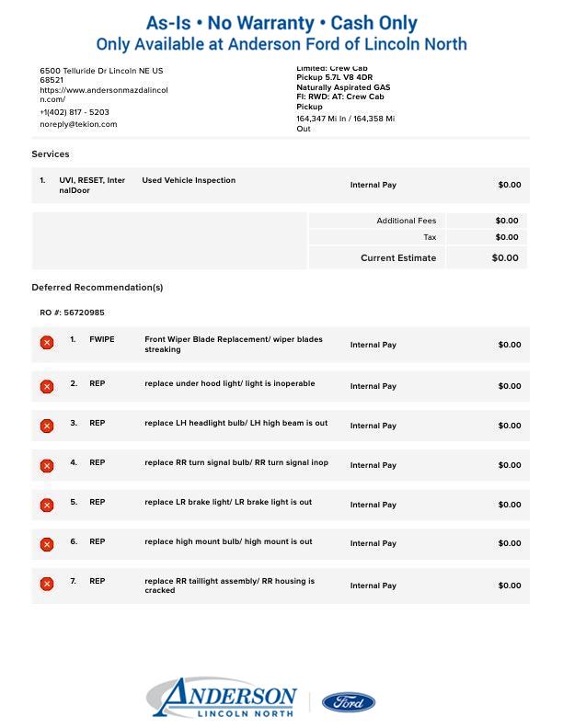This screenshot has height=728, width=563.
Task: Click red X icon for RR turn signal
Action: [x=47, y=466]
